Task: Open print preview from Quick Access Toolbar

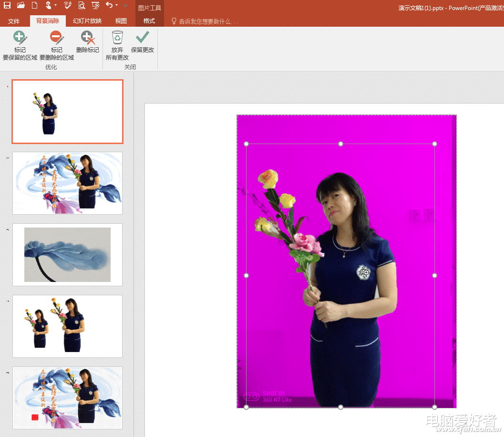Action: click(x=82, y=5)
